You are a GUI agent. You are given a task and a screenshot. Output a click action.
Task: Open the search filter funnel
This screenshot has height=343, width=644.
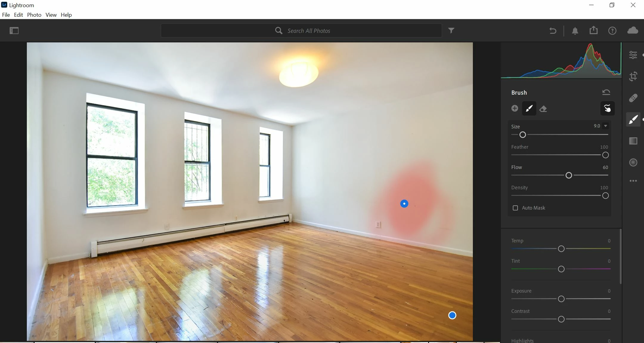(x=451, y=30)
